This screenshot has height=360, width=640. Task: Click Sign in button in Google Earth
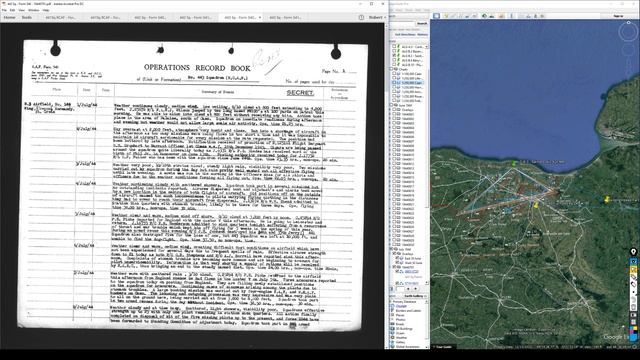tap(619, 16)
